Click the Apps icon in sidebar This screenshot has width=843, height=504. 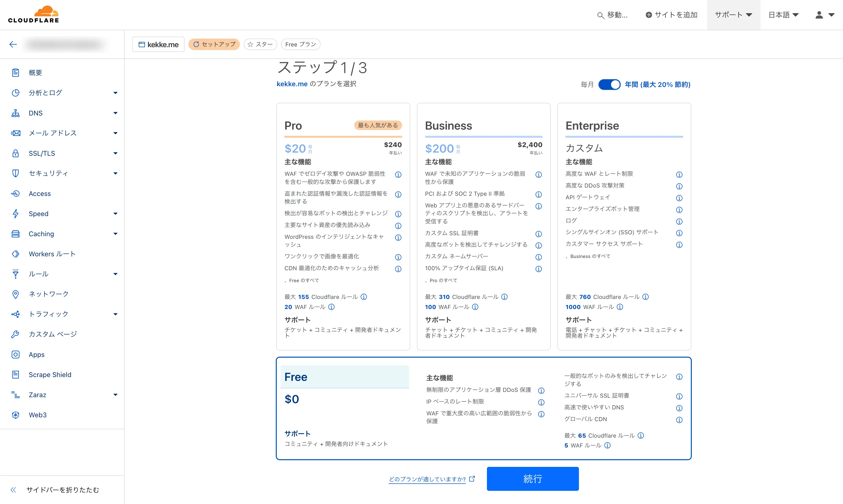(x=16, y=355)
